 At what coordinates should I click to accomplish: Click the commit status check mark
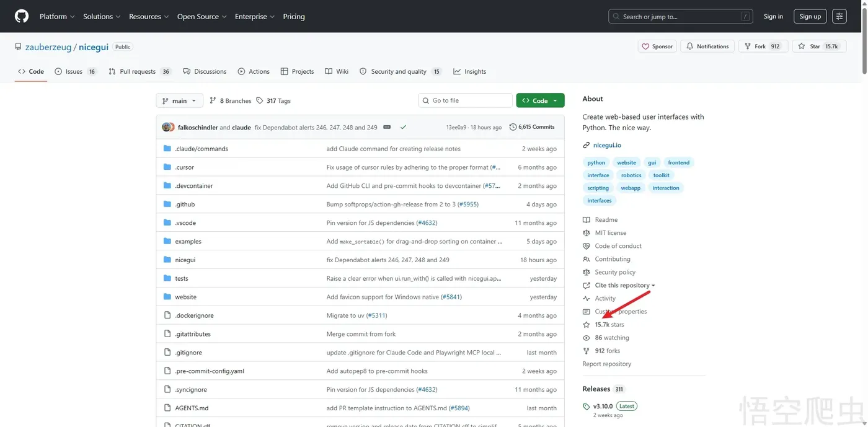[x=403, y=127]
